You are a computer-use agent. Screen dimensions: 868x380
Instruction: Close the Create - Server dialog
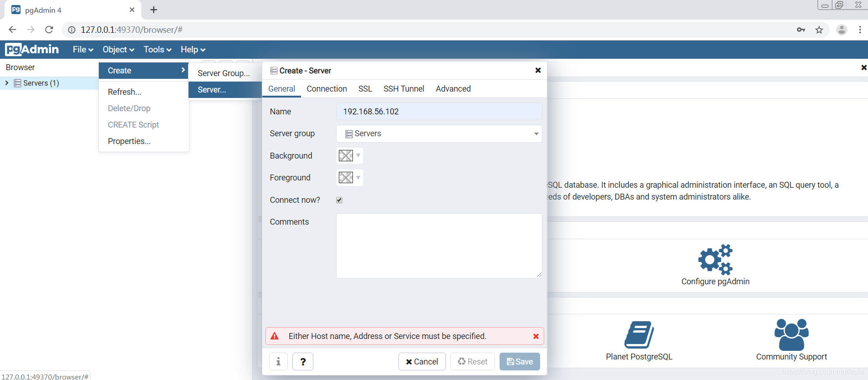(x=538, y=70)
